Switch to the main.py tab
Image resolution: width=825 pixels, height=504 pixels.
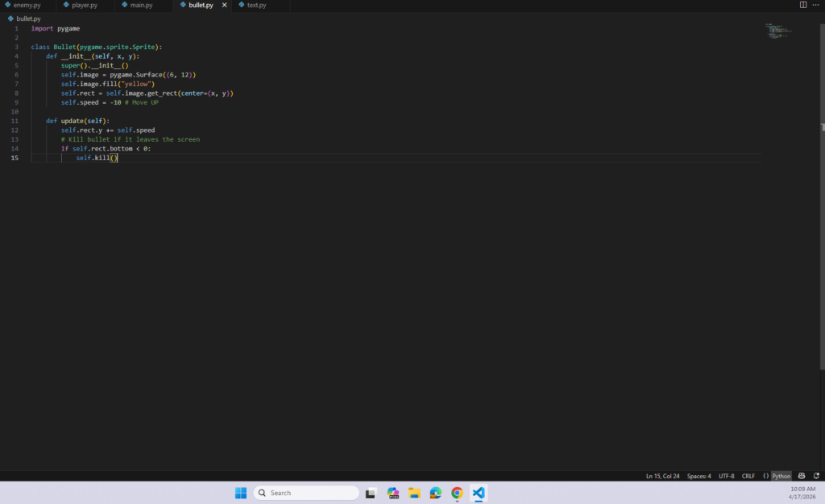click(x=142, y=6)
